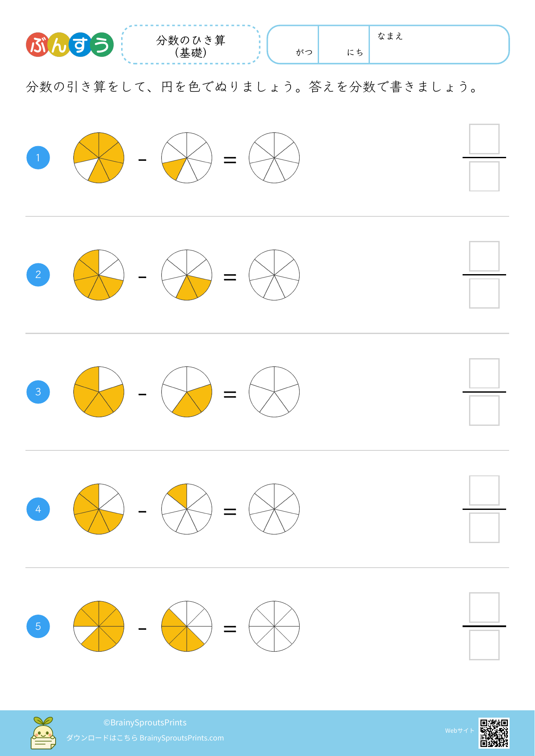This screenshot has width=535, height=756.
Task: Click denominator answer box for problem 5
Action: point(484,645)
